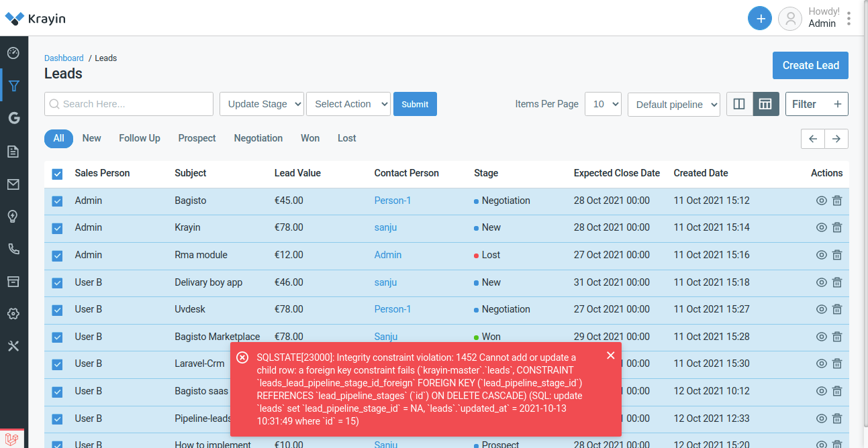868x448 pixels.
Task: View the Uvdesk lead details
Action: click(x=821, y=309)
